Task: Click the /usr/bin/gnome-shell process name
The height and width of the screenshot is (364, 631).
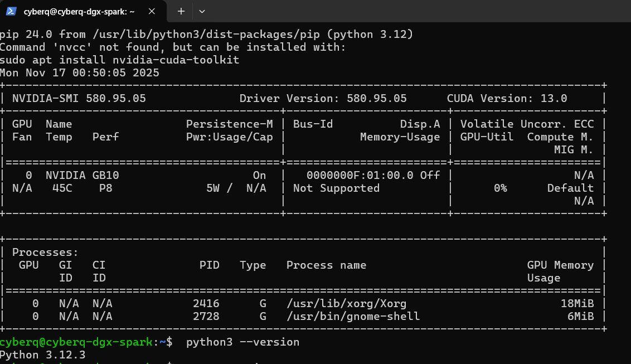Action: point(353,316)
